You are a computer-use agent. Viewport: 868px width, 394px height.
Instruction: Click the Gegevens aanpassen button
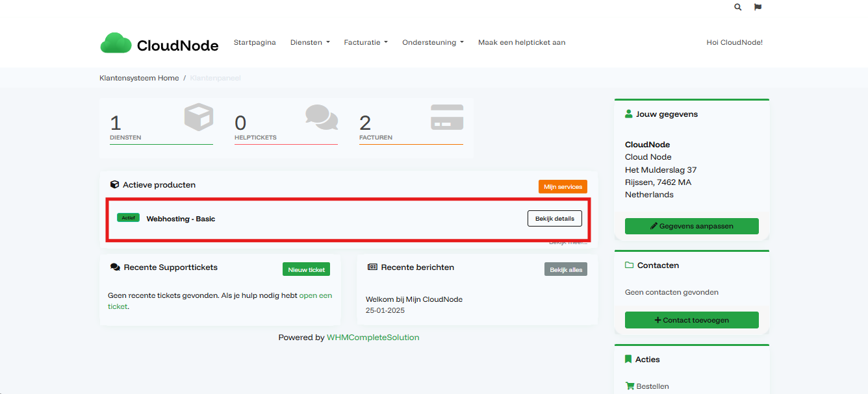tap(692, 226)
